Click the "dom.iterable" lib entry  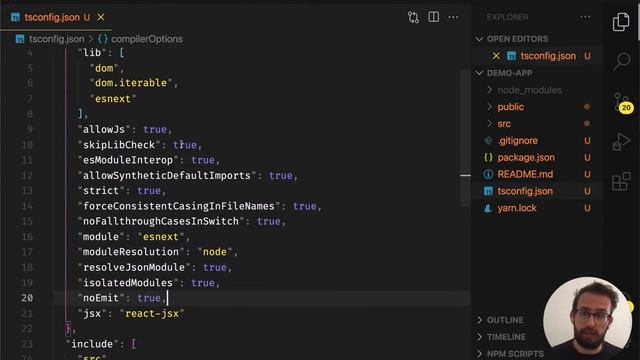click(x=131, y=83)
